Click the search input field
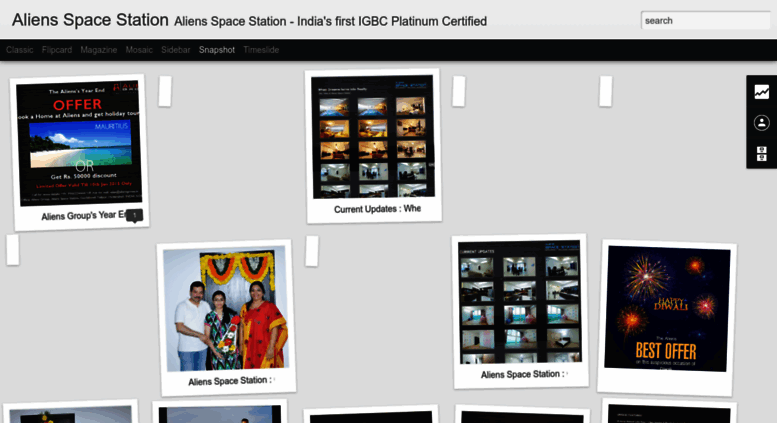777x423 pixels. click(x=706, y=20)
